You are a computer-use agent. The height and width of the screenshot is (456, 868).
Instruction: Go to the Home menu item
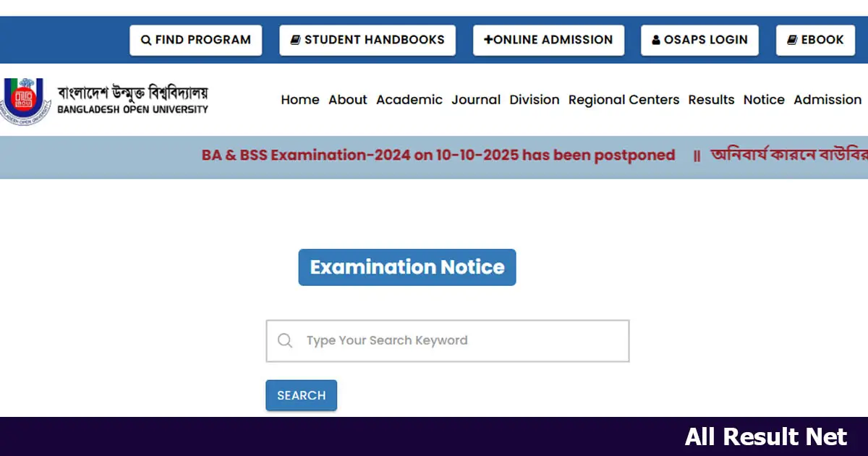(x=300, y=100)
